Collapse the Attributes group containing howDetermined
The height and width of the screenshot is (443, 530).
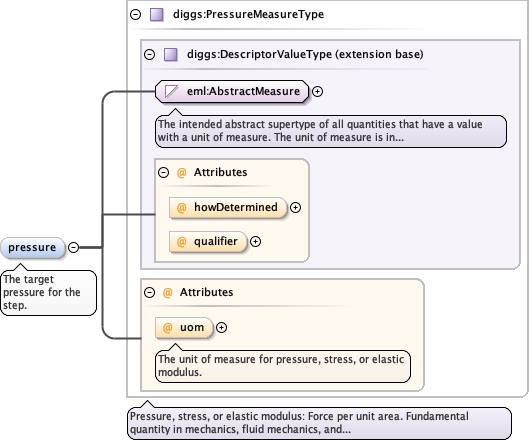tap(164, 173)
